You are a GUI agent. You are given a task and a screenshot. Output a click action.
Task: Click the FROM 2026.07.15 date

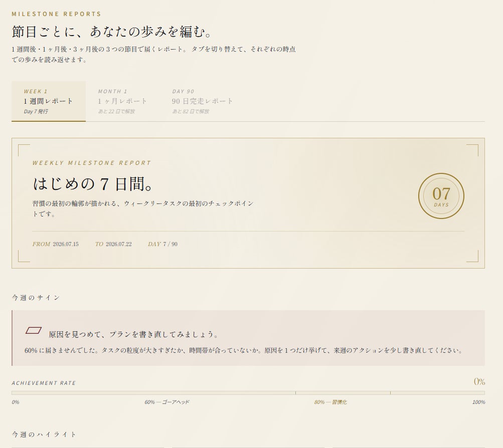click(x=56, y=244)
